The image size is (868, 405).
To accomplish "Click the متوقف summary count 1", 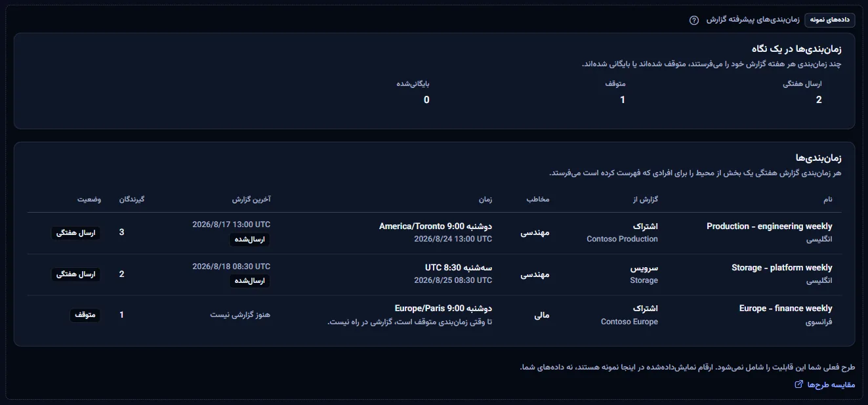I will click(623, 100).
